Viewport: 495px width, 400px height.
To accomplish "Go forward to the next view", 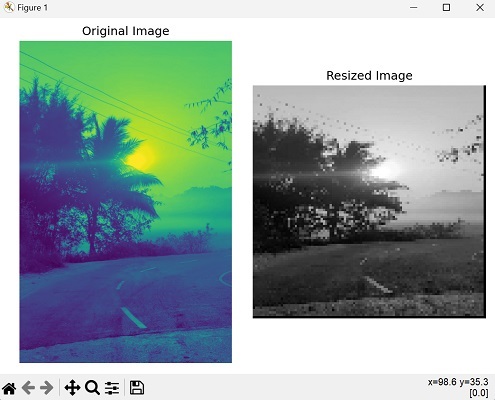I will [47, 388].
